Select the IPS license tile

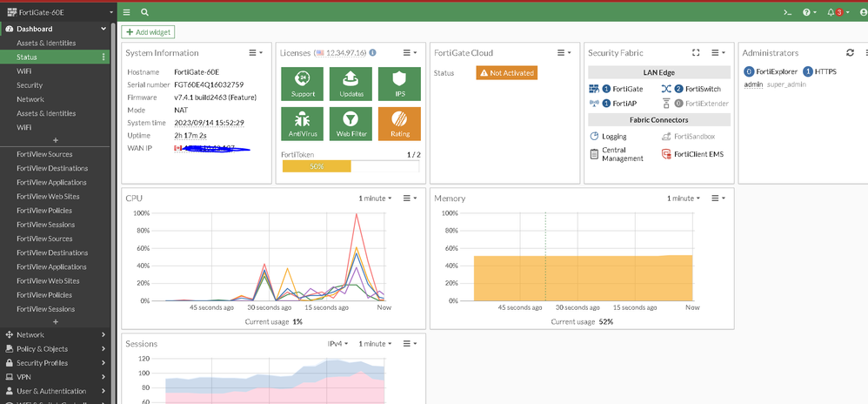click(x=399, y=84)
